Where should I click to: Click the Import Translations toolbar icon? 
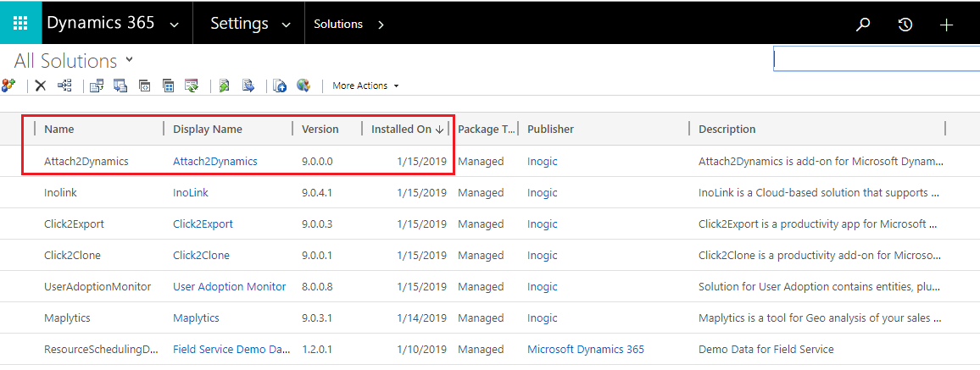click(224, 86)
